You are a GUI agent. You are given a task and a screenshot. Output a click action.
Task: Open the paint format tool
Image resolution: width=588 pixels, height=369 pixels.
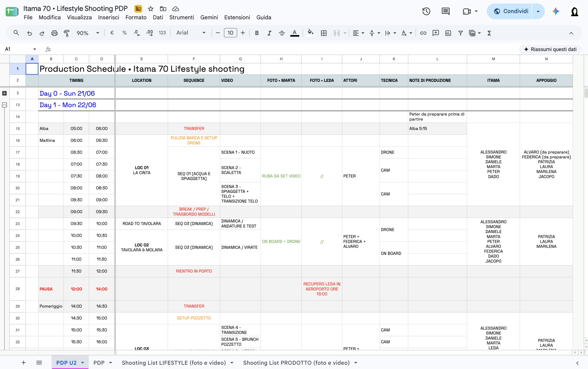pyautogui.click(x=66, y=33)
